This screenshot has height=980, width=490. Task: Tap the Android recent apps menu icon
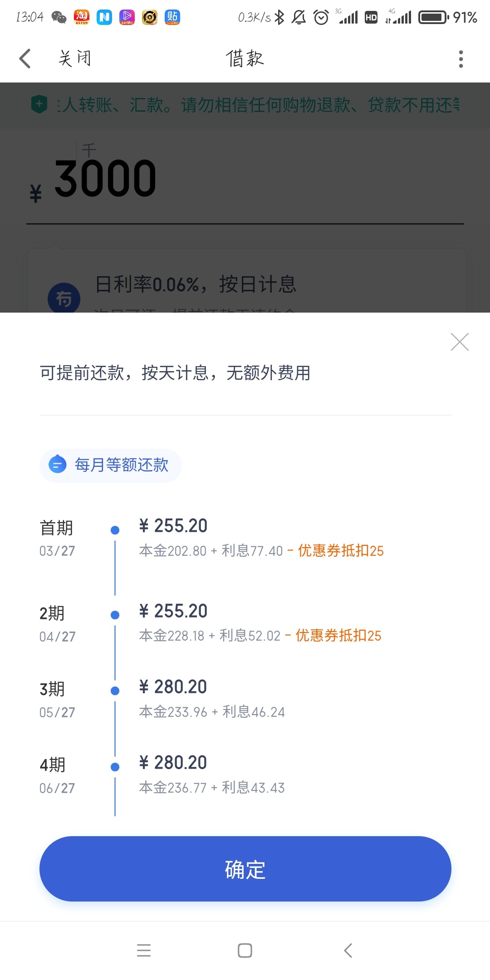click(x=144, y=950)
